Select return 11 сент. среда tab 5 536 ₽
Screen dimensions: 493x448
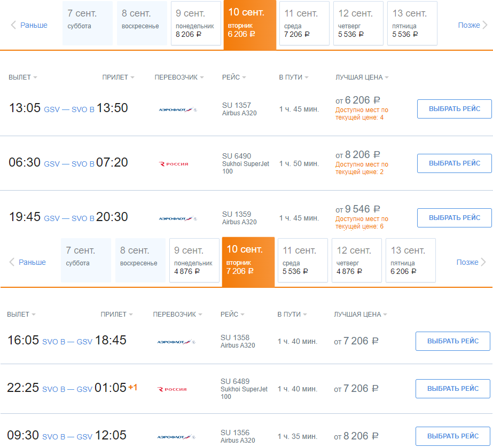pos(303,261)
